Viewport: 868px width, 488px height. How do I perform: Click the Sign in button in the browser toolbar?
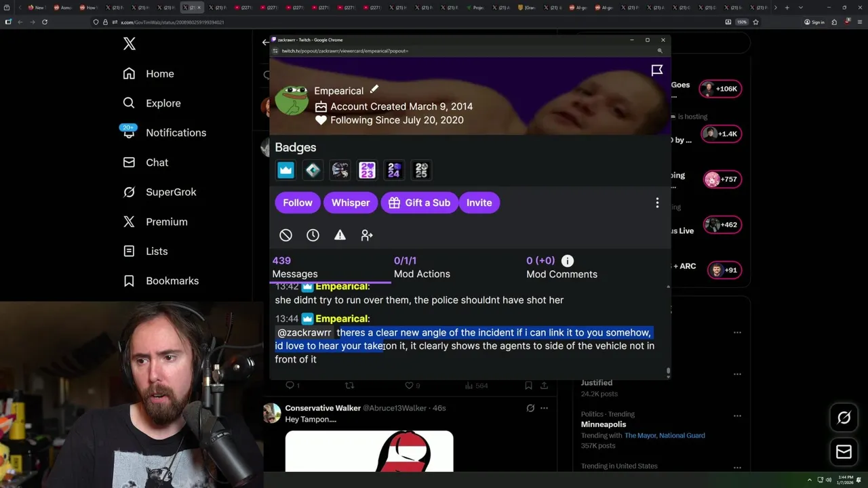pyautogui.click(x=814, y=22)
